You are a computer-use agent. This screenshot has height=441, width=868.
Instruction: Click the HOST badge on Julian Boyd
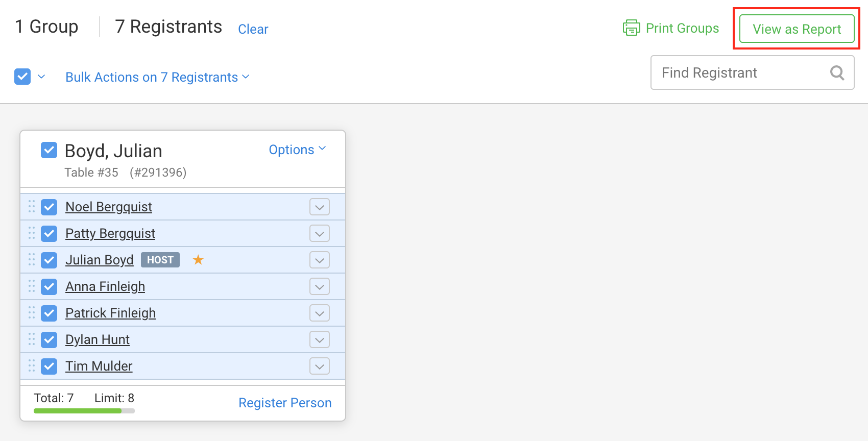point(160,260)
